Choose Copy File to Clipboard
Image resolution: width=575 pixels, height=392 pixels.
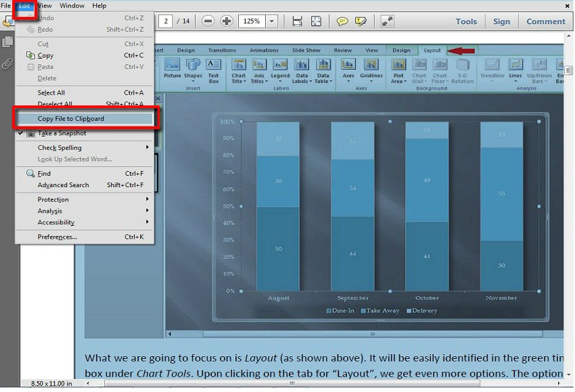point(71,119)
